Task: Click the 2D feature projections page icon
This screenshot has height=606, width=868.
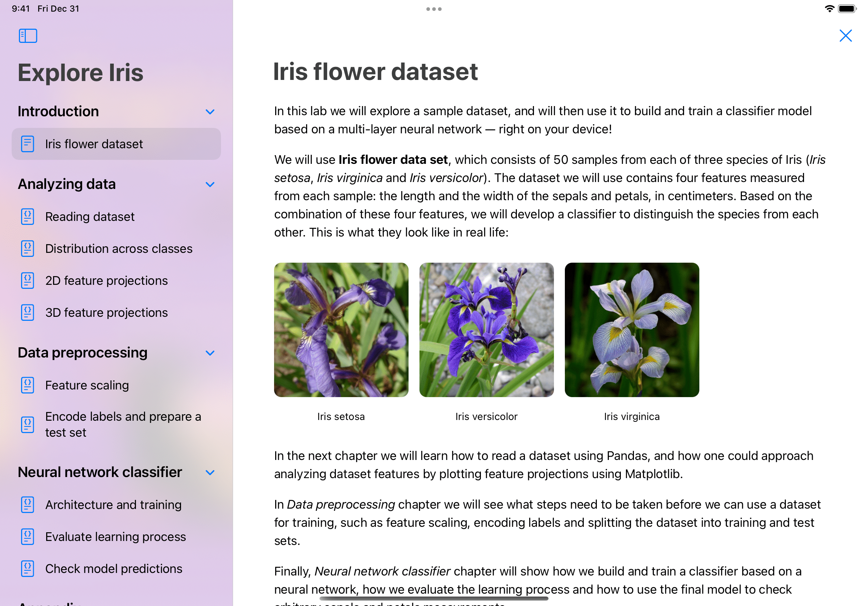Action: click(x=28, y=281)
